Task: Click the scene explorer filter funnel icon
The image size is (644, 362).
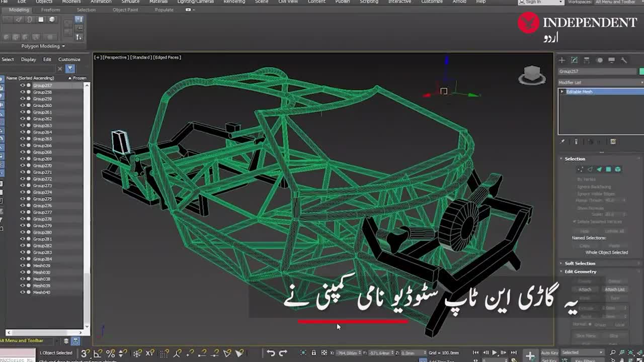Action: click(x=70, y=69)
